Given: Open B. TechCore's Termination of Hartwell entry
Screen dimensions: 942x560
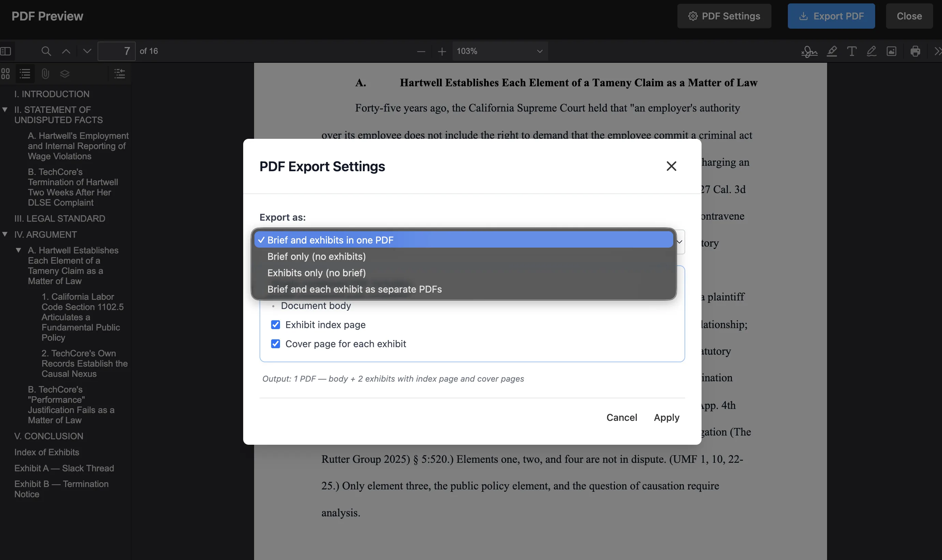Looking at the screenshot, I should 73,187.
